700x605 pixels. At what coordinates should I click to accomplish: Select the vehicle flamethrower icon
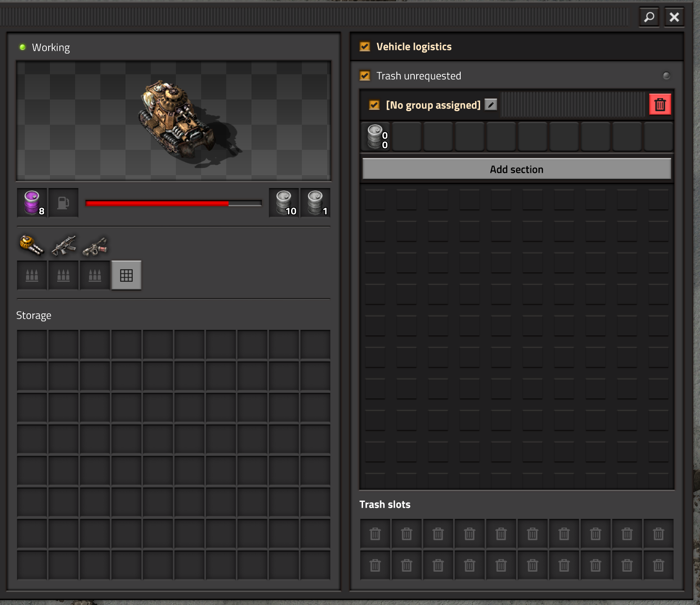(95, 245)
